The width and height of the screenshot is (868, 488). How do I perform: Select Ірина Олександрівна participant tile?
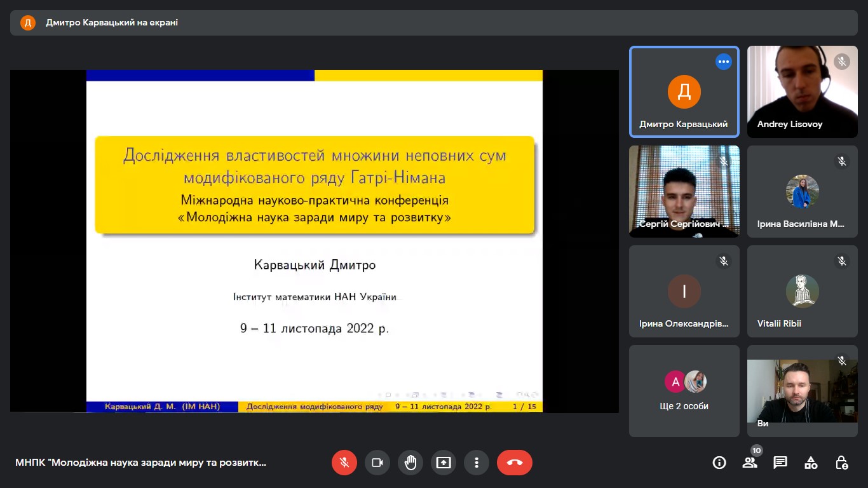tap(684, 291)
